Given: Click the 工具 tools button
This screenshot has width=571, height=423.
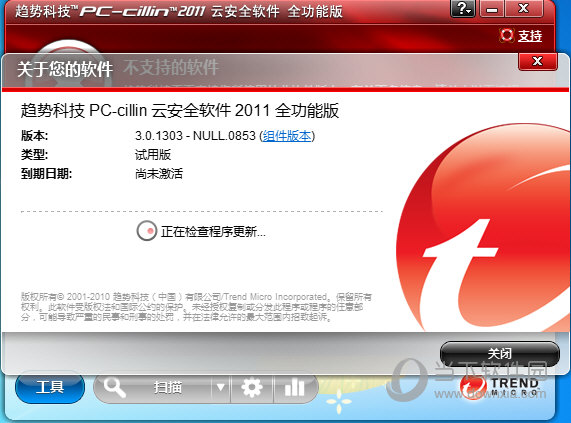Looking at the screenshot, I should tap(50, 387).
